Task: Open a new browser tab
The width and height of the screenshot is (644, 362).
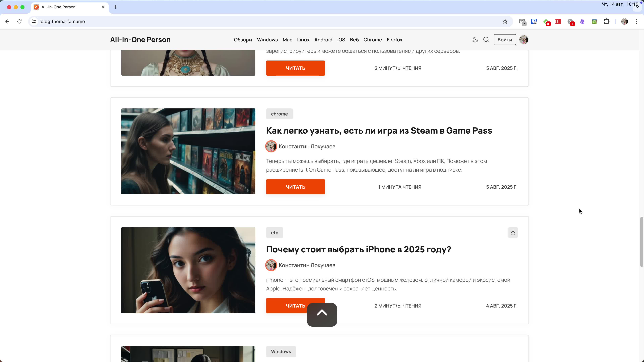Action: point(115,7)
